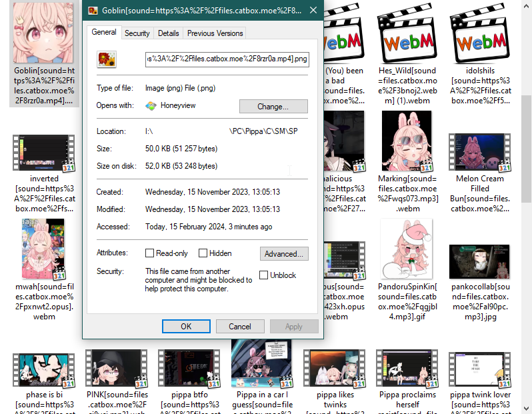Click the Location path text
The image size is (532, 414).
pyautogui.click(x=221, y=131)
